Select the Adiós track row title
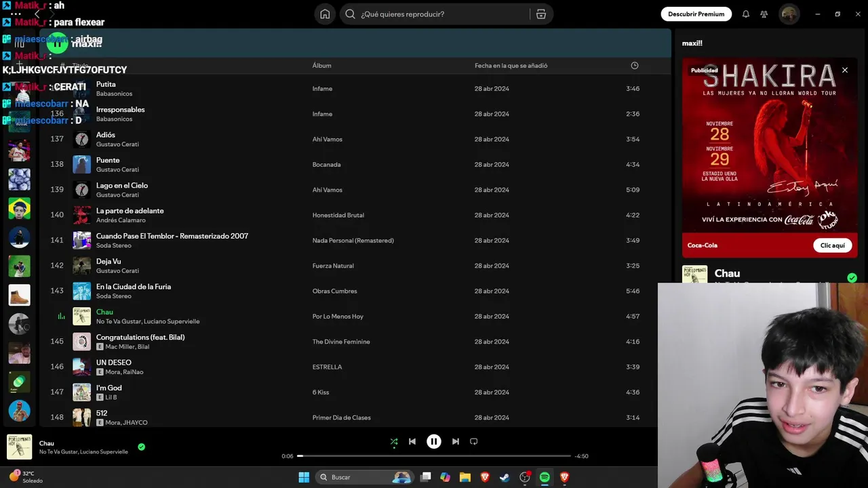This screenshot has height=488, width=868. [x=106, y=135]
